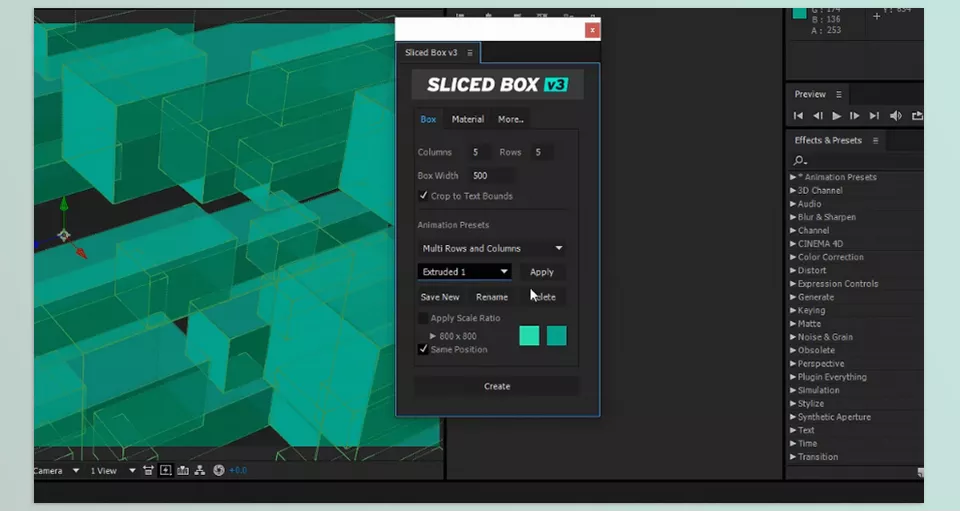Switch to the More.. tab
This screenshot has height=511, width=960.
511,119
